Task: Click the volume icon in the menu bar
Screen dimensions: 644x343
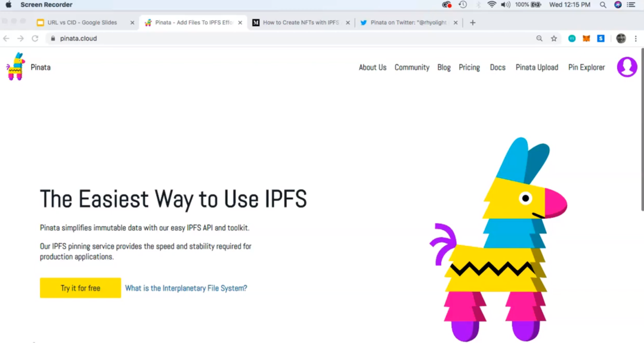Action: 506,5
